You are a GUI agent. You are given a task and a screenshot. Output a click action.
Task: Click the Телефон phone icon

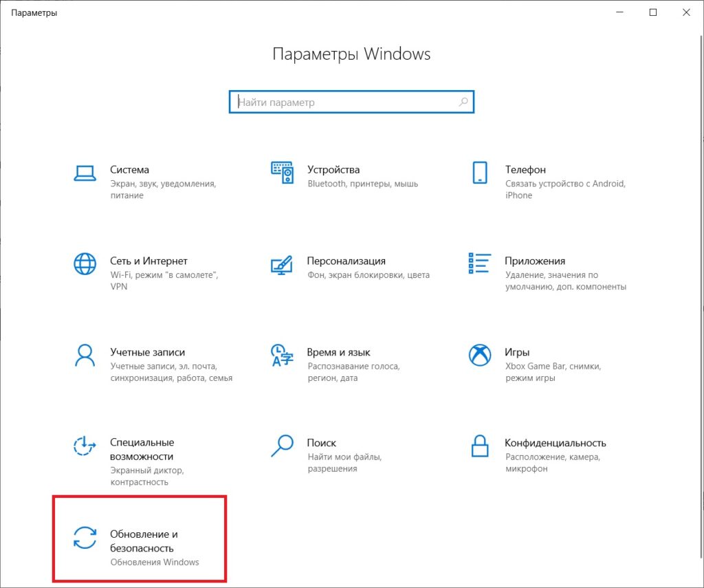point(479,173)
